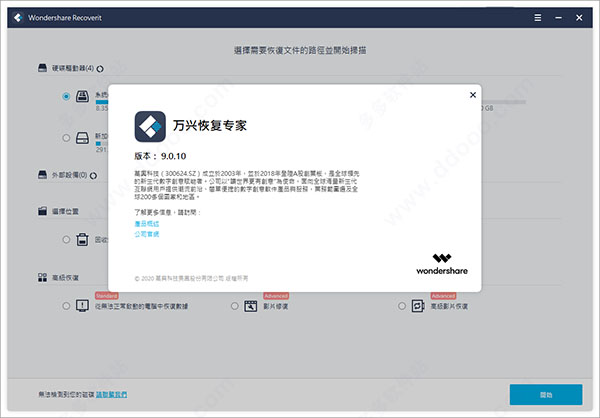This screenshot has height=418, width=600.
Task: Select the first hard drive radio button
Action: pyautogui.click(x=66, y=96)
